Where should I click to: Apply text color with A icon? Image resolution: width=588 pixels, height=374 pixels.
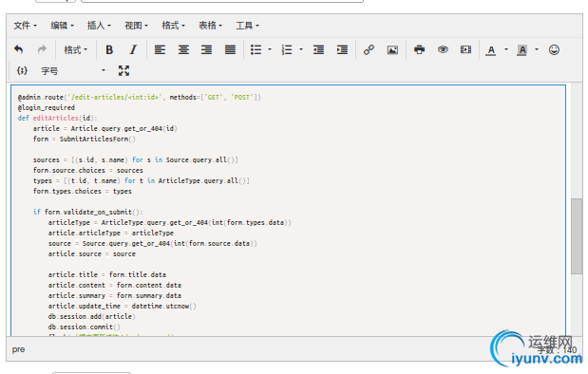pos(491,50)
